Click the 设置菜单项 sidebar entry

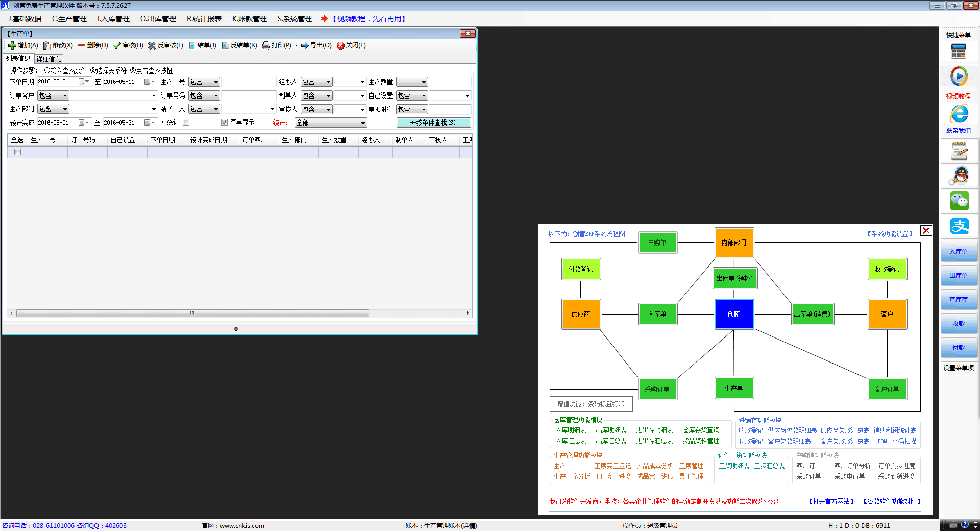coord(959,368)
